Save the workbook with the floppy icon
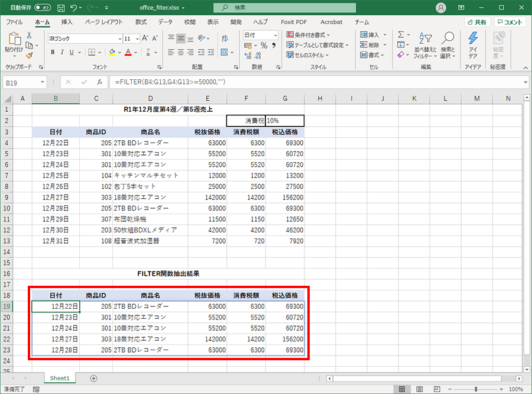 tap(61, 8)
